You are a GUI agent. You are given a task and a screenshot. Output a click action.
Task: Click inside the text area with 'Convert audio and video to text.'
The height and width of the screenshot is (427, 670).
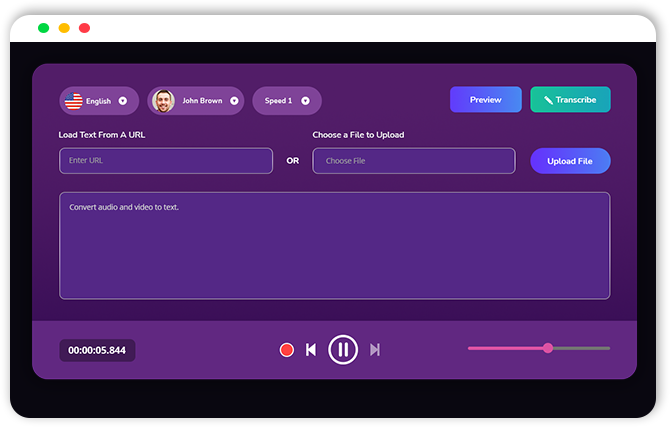(x=334, y=246)
